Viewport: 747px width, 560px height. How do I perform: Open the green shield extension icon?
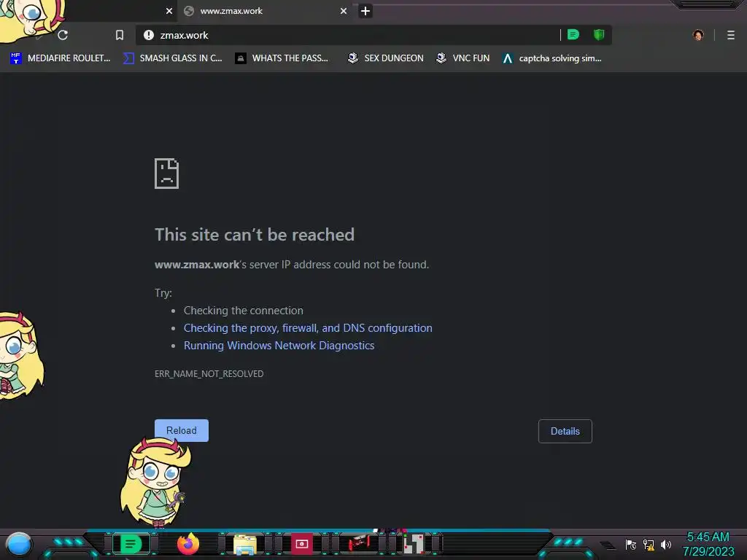(599, 35)
